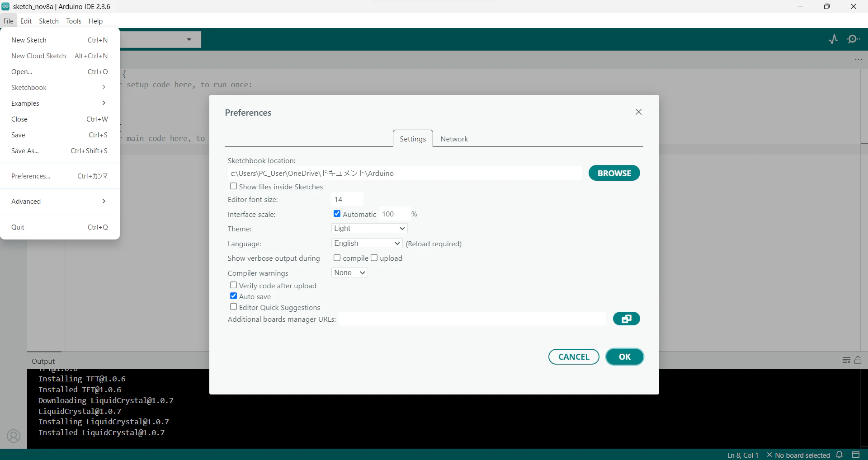Enable Show files inside Sketches checkbox

pos(233,186)
